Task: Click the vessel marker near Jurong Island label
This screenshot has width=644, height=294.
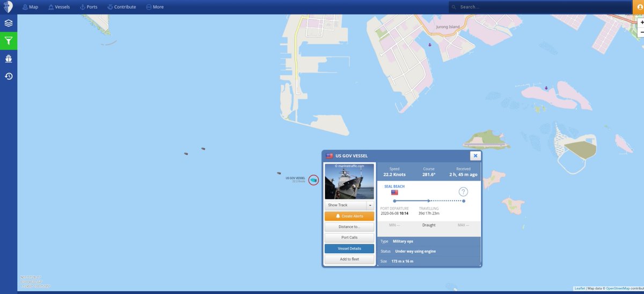Action: click(429, 45)
